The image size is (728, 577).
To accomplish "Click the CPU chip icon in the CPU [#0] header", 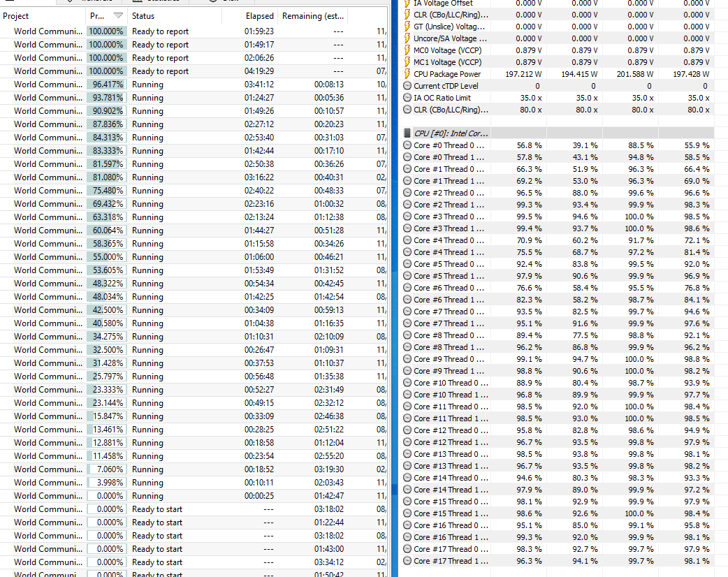I will point(407,133).
